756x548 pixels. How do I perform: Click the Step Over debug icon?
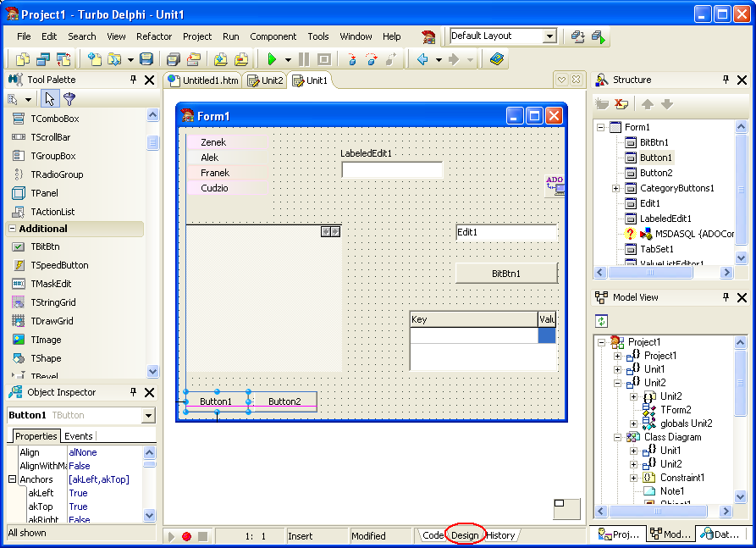click(x=372, y=59)
